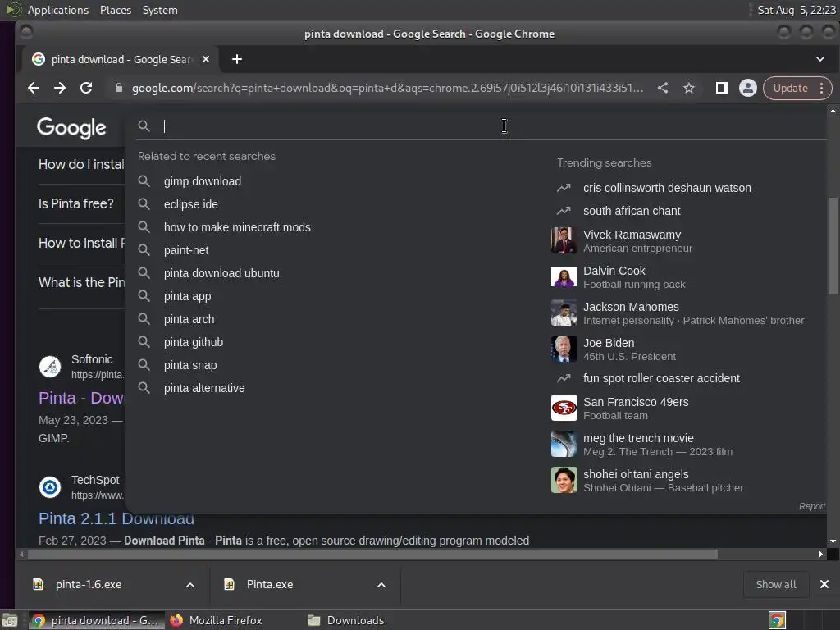Click the Chrome tray icon
This screenshot has height=630, width=840.
pyautogui.click(x=777, y=620)
